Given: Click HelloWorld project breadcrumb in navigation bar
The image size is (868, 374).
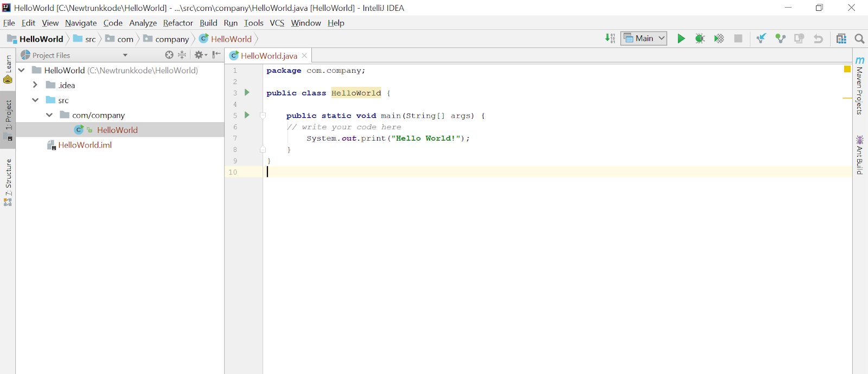Looking at the screenshot, I should click(35, 39).
